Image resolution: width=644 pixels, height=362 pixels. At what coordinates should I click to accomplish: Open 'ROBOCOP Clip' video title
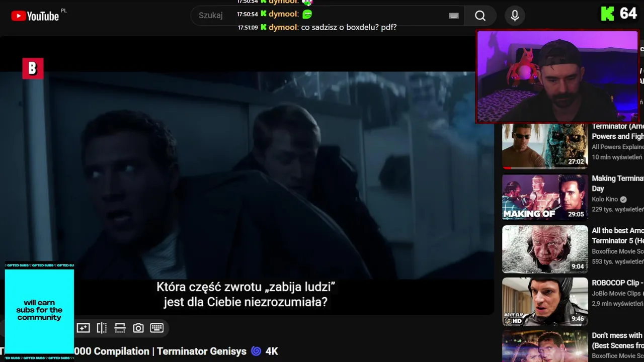click(x=618, y=283)
